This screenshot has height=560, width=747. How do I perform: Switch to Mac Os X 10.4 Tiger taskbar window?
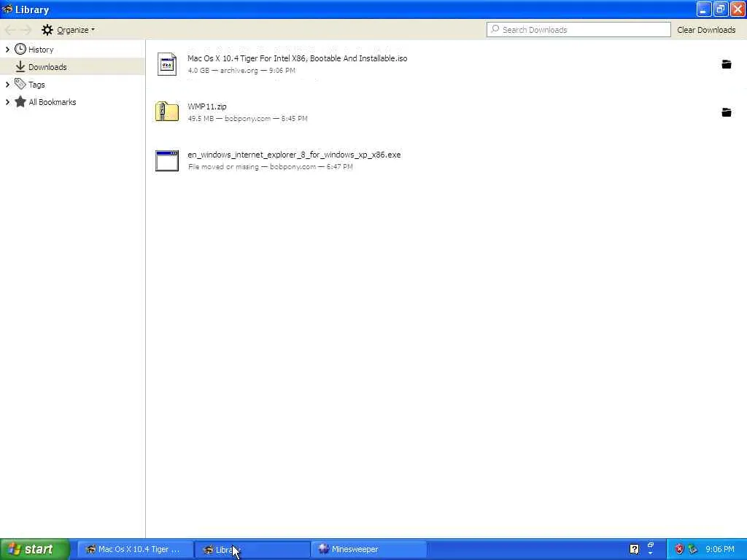[x=135, y=549]
